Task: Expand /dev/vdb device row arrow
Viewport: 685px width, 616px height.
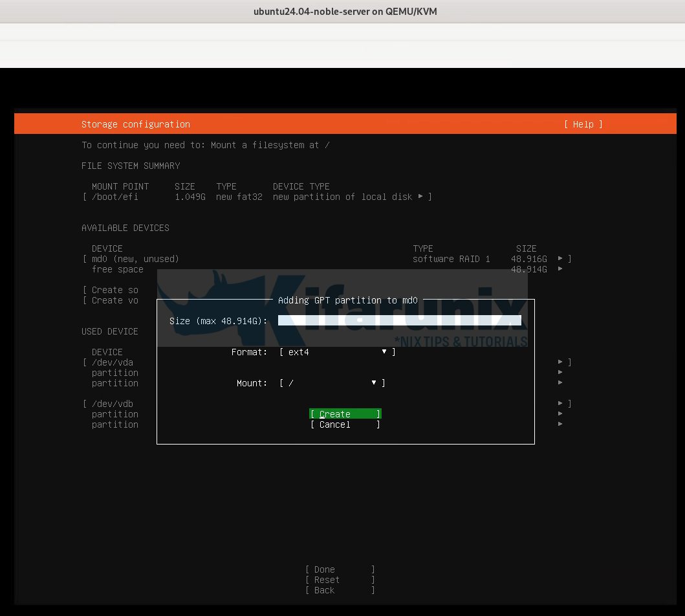Action: [560, 403]
